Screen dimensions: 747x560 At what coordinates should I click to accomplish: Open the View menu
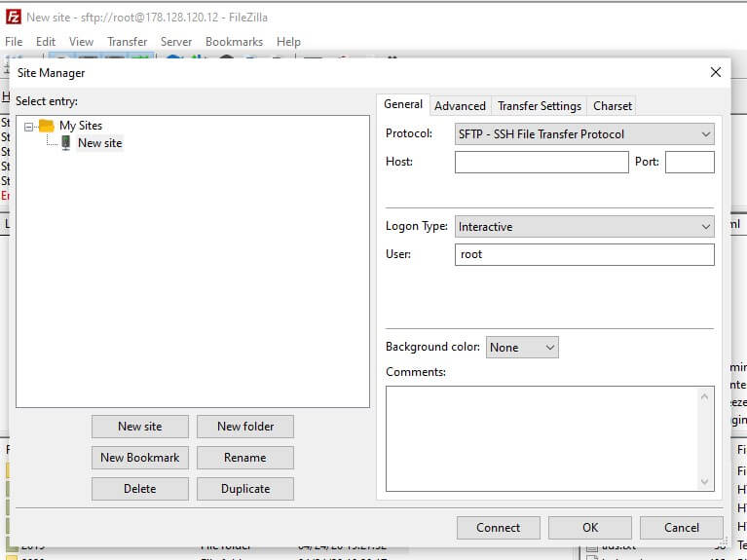click(x=81, y=42)
